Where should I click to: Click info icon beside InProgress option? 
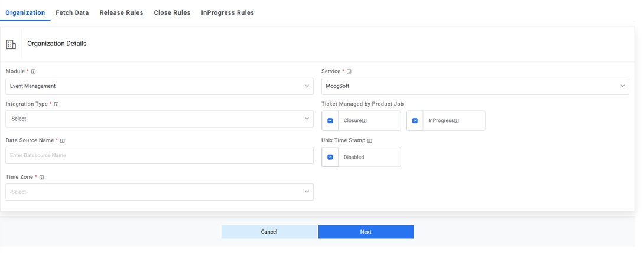click(457, 121)
